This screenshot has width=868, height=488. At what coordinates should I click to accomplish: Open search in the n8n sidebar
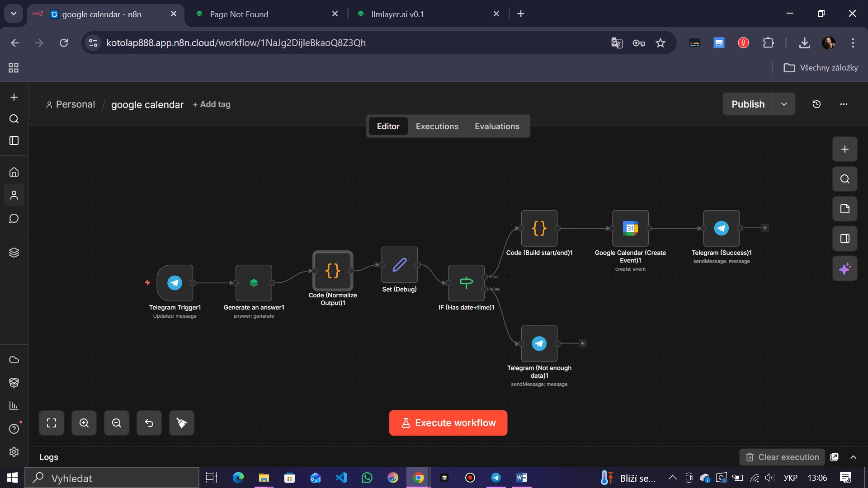click(x=14, y=119)
